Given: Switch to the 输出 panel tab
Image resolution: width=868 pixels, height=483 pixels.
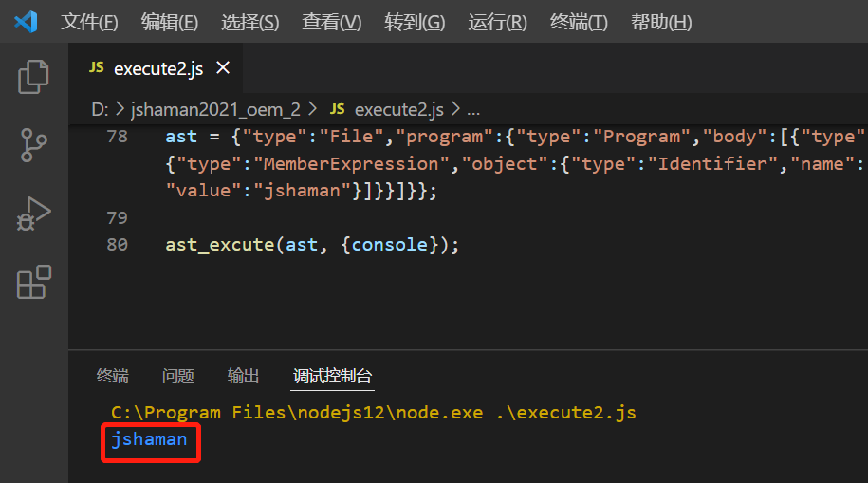Looking at the screenshot, I should click(244, 376).
